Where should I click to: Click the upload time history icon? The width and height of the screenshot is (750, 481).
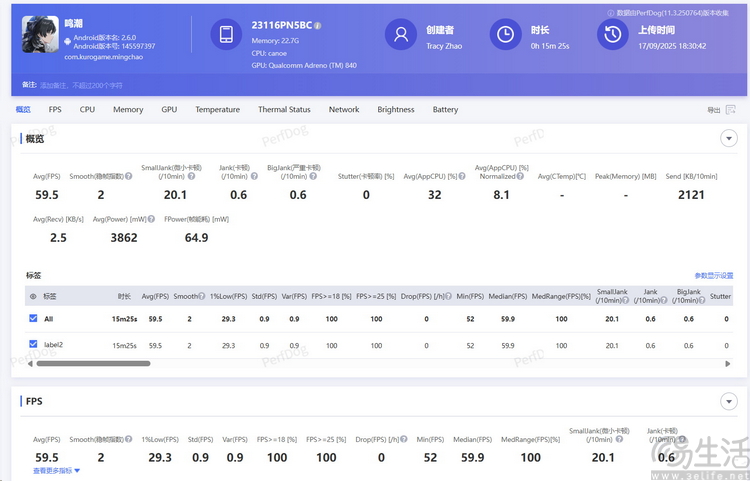tap(611, 36)
